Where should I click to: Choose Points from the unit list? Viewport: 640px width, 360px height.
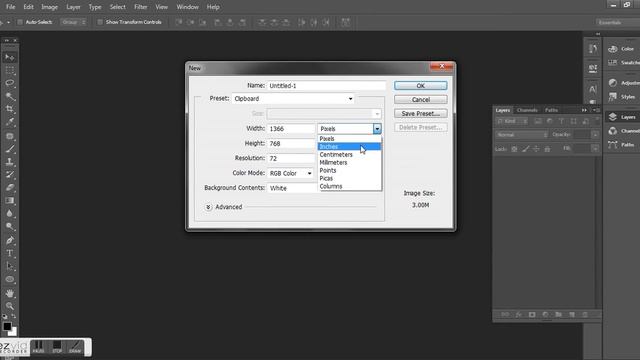point(349,170)
